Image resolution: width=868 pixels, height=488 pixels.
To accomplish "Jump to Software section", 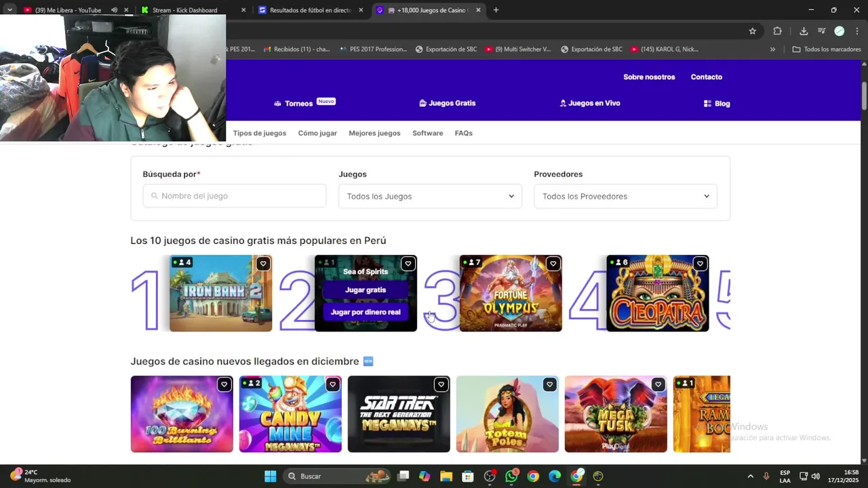I will [x=427, y=133].
